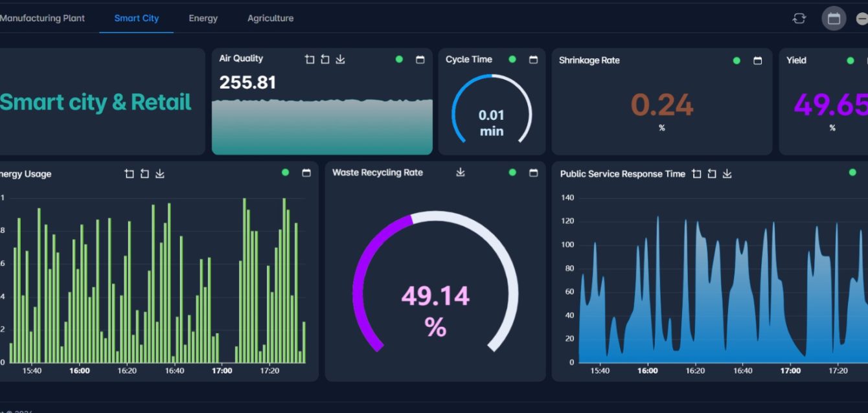868x413 pixels.
Task: Open the Energy tab
Action: (x=203, y=18)
